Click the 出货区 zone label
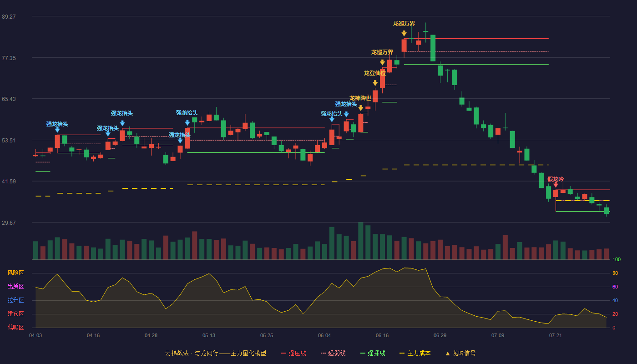The image size is (637, 364). [x=16, y=287]
